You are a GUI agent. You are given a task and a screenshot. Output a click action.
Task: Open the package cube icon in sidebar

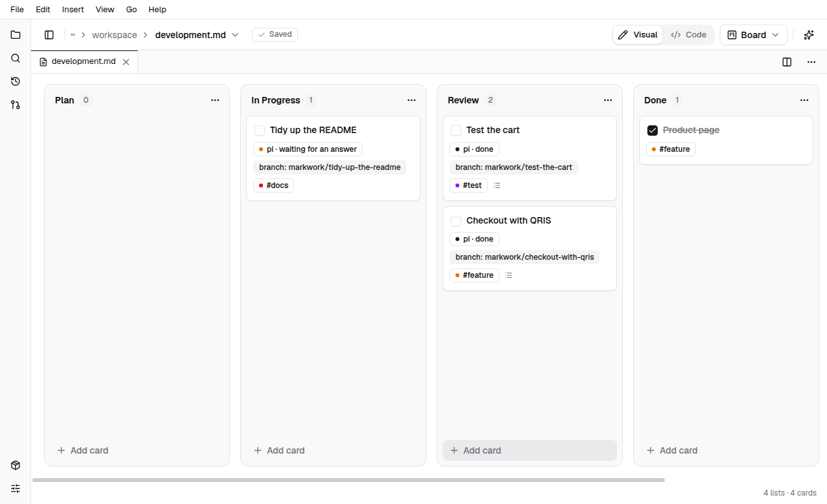16,465
